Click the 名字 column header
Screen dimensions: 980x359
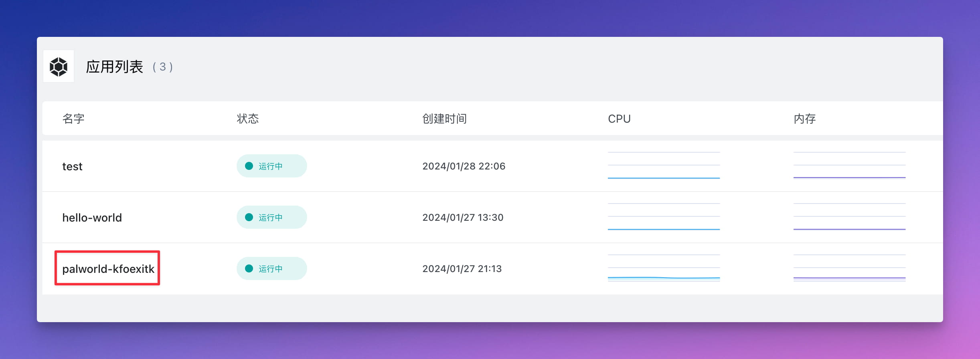pos(73,119)
